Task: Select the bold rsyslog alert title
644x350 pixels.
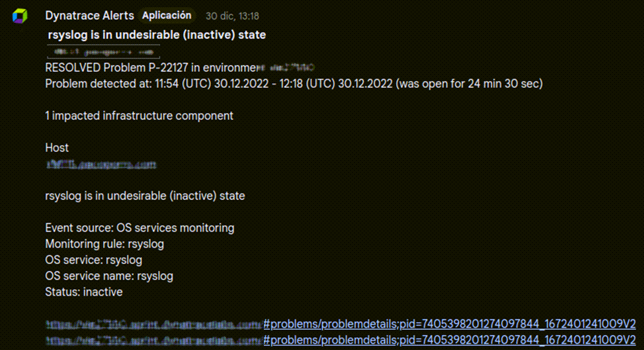Action: coord(157,35)
